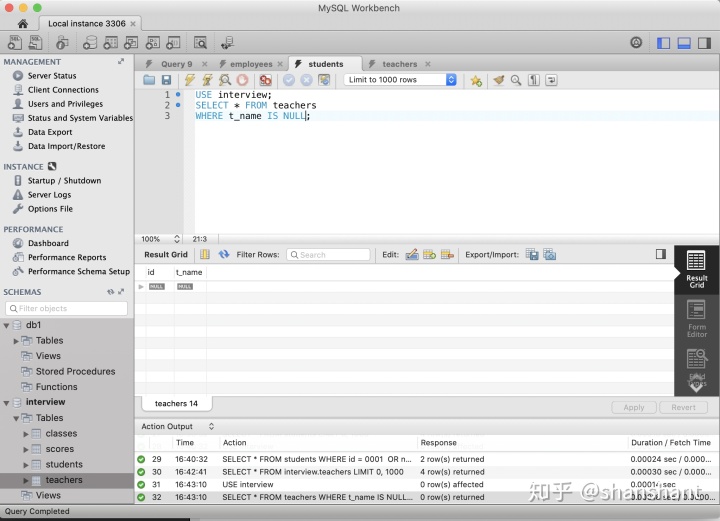720x521 pixels.
Task: Expand Tables under db1
Action: click(16, 341)
